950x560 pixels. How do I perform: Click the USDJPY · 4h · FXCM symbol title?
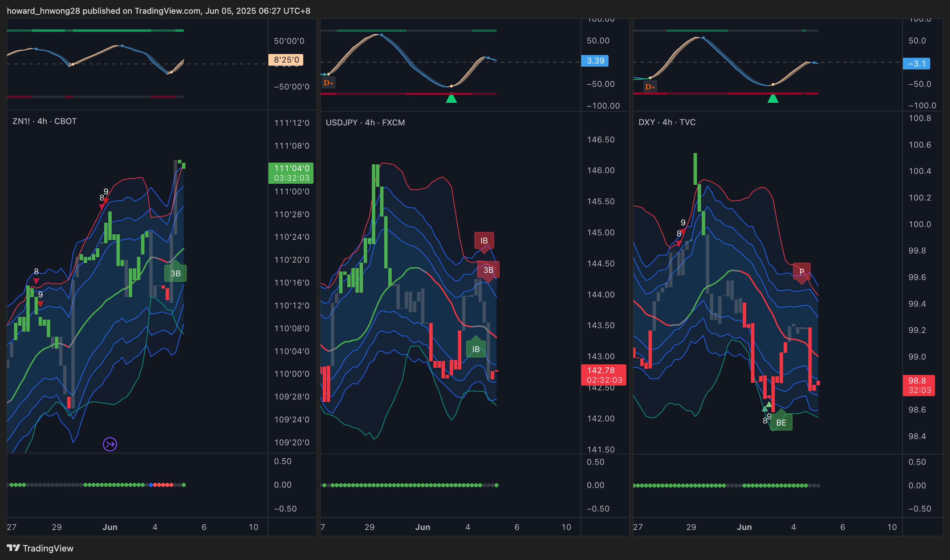pos(365,122)
